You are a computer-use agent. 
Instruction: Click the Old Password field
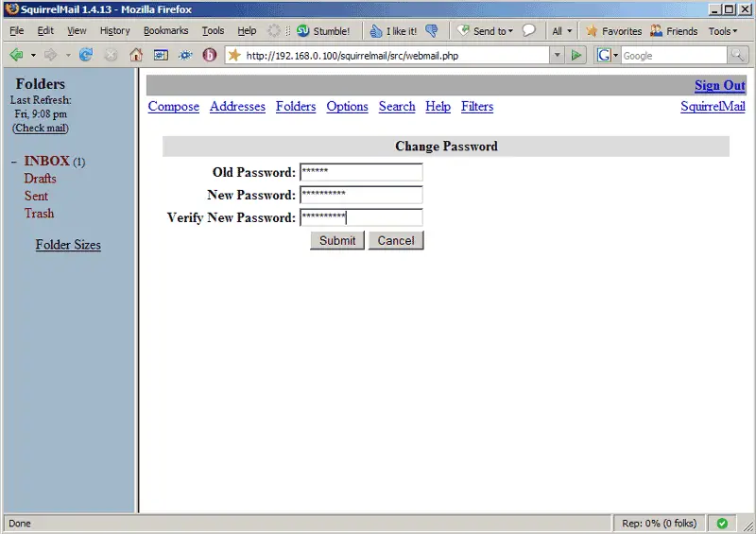coord(361,172)
